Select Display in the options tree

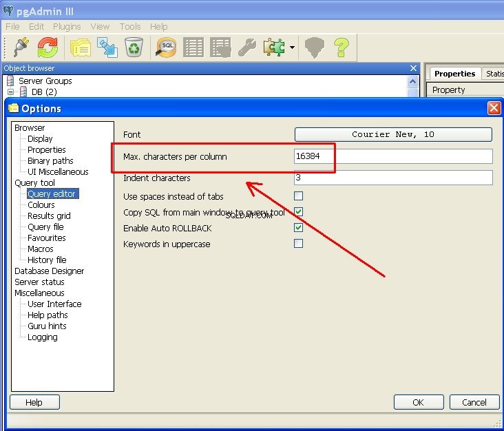point(40,138)
